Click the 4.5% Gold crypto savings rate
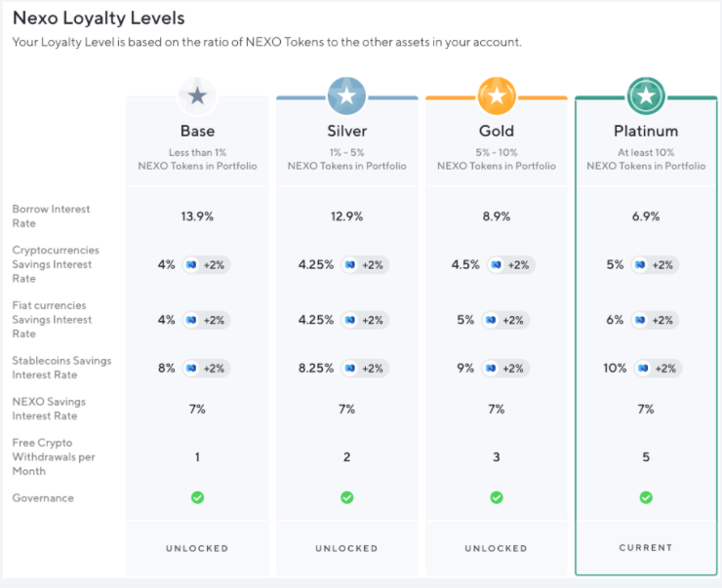This screenshot has width=722, height=588. coord(465,264)
